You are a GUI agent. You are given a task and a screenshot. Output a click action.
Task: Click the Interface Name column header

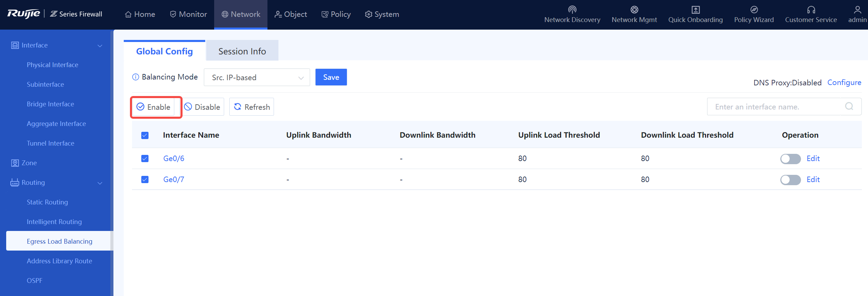click(x=191, y=135)
